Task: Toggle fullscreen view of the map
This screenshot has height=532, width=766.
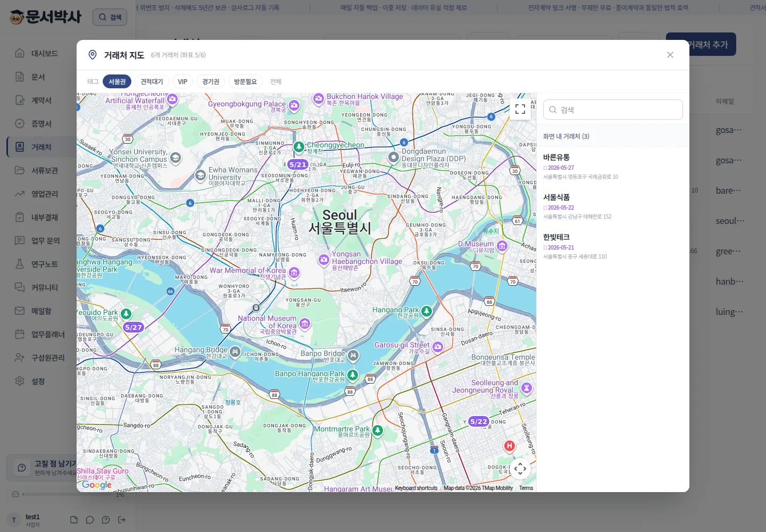Action: (520, 109)
